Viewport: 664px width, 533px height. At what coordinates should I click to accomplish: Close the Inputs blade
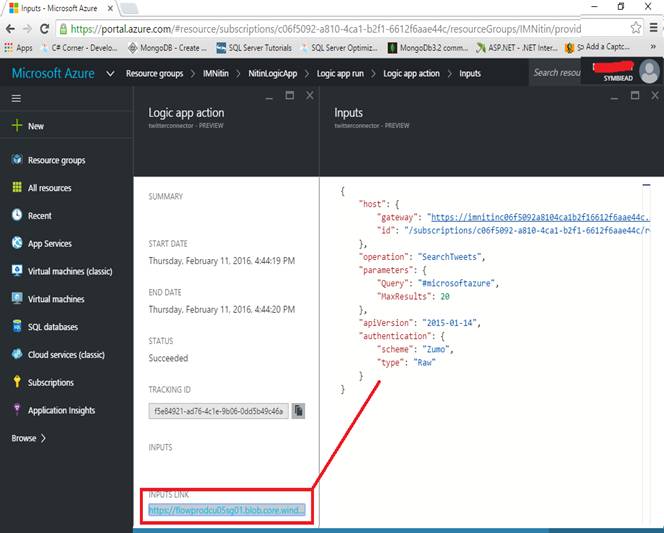(655, 95)
